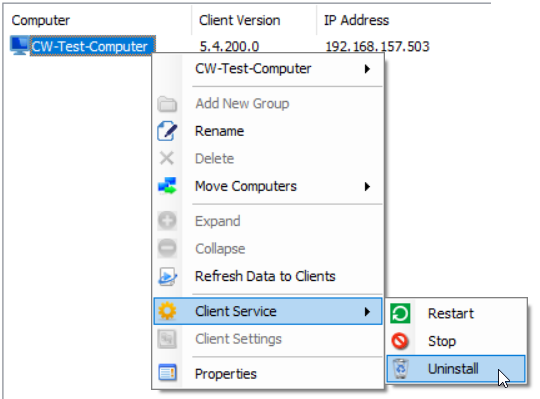Click the Move Computers menu entry
This screenshot has width=540, height=399.
[x=268, y=186]
